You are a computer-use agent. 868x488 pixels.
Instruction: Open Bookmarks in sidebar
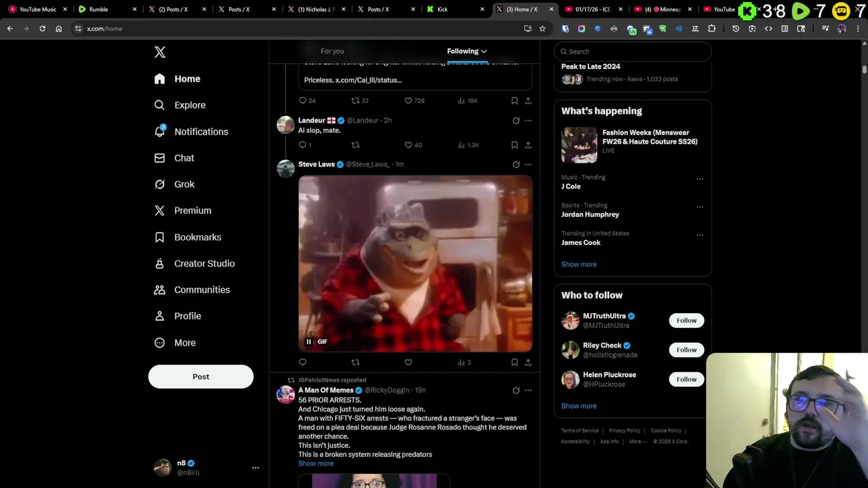click(188, 237)
